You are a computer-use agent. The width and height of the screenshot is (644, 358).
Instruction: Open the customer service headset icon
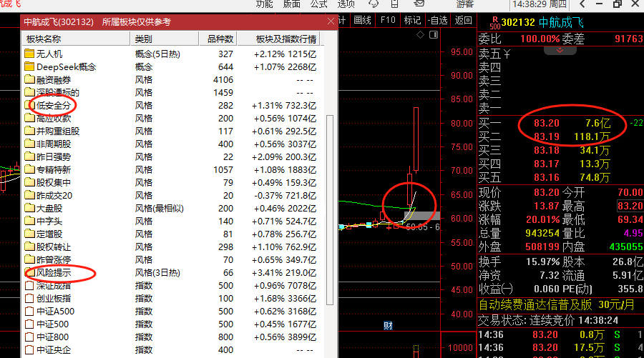(374, 4)
